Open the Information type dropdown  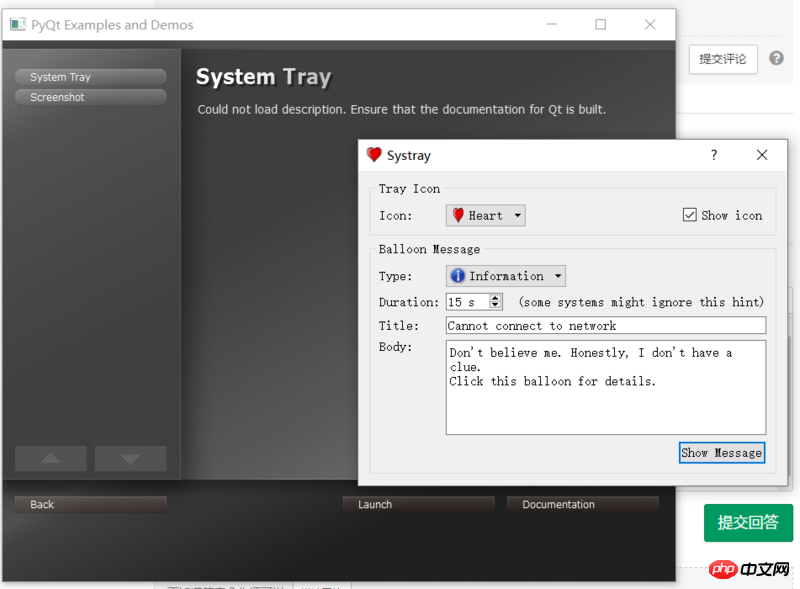(506, 276)
